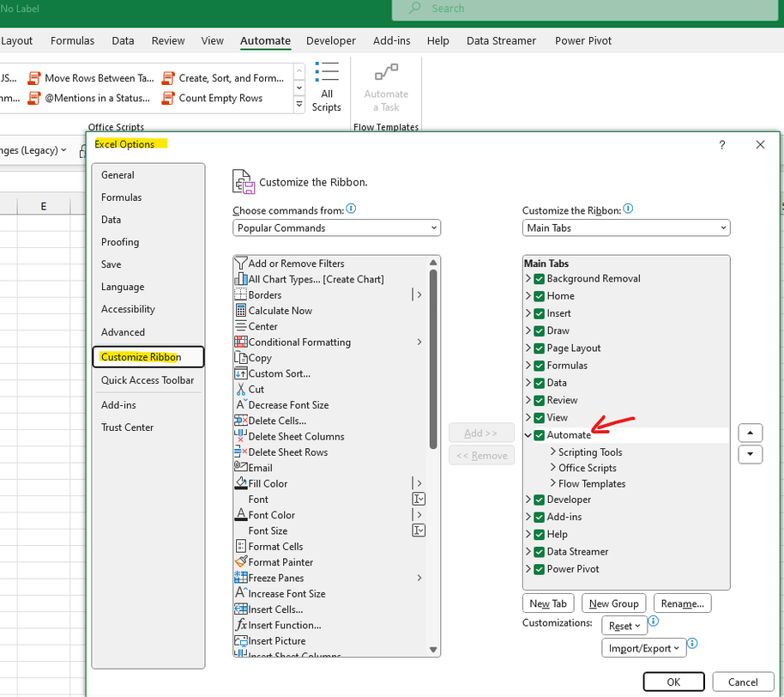Uncheck the Power Pivot tab checkbox
The width and height of the screenshot is (784, 697).
(x=539, y=569)
